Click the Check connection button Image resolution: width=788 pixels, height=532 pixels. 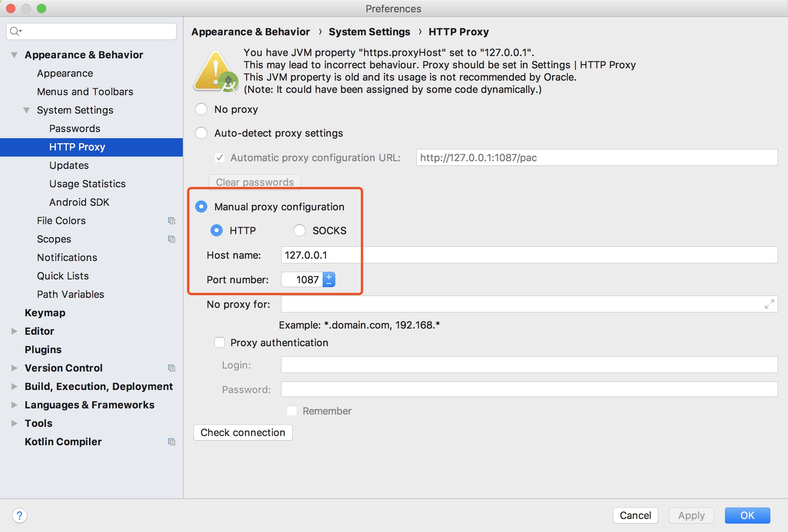click(x=243, y=433)
